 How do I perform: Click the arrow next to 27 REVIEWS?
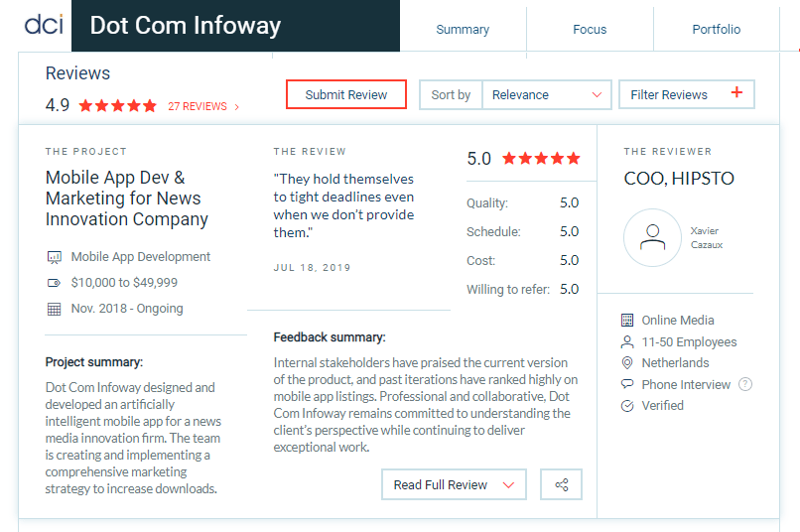tap(237, 106)
